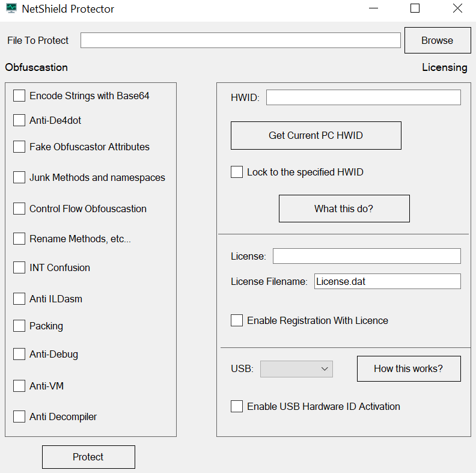Click Get Current PC HWID button
Image resolution: width=476 pixels, height=473 pixels.
click(316, 135)
